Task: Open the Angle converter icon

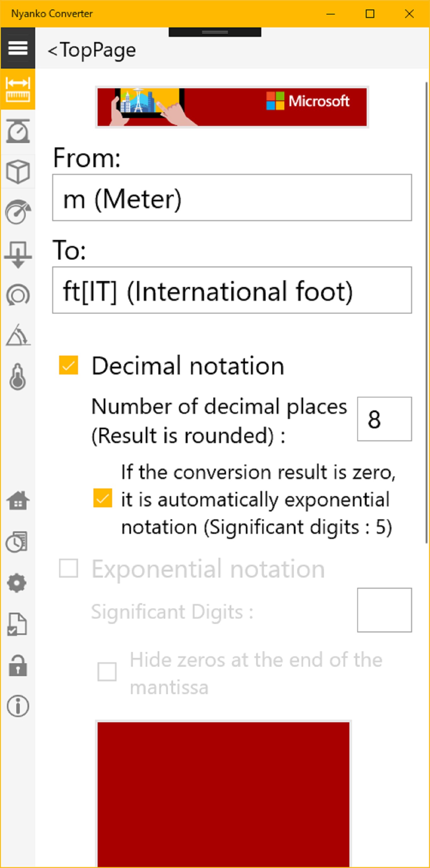Action: [18, 335]
